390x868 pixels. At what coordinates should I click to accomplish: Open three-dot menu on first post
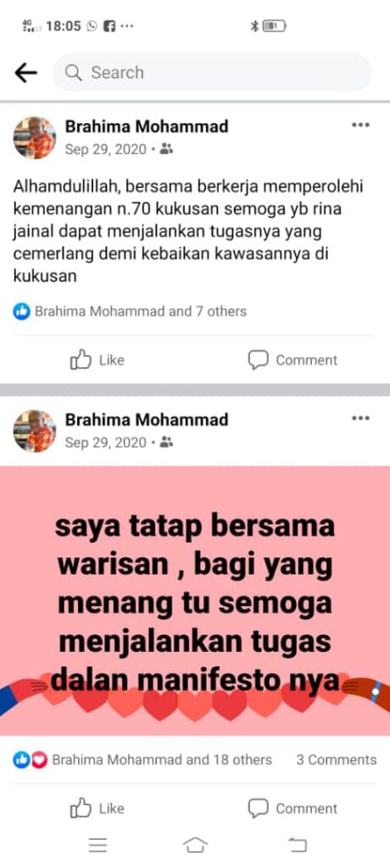tap(360, 125)
